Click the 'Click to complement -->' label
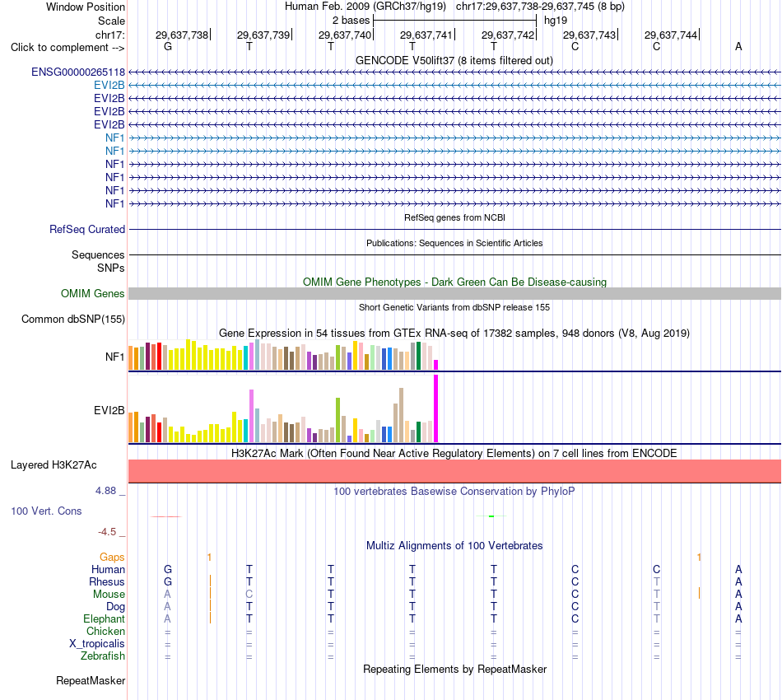Viewport: 782px width, 700px height. click(x=67, y=48)
